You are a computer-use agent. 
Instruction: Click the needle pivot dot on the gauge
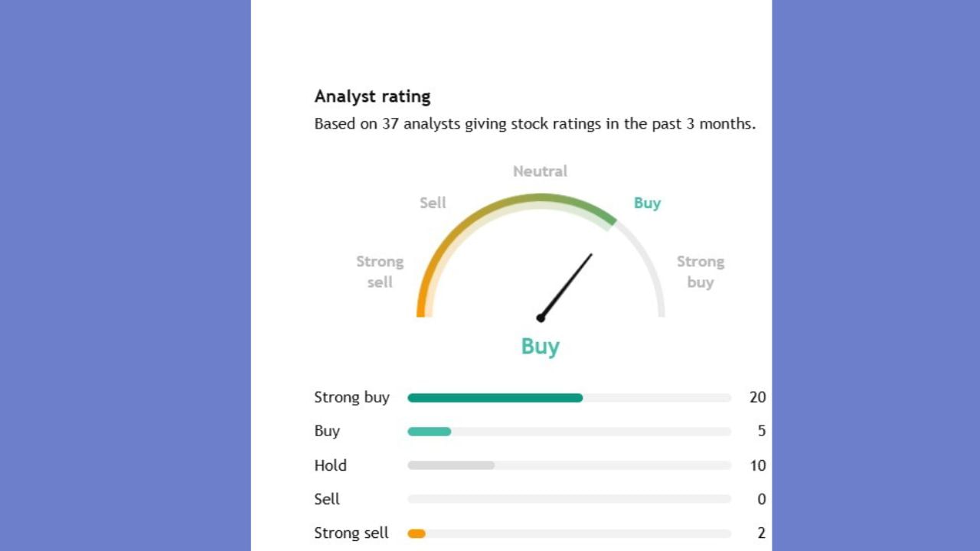pos(541,318)
